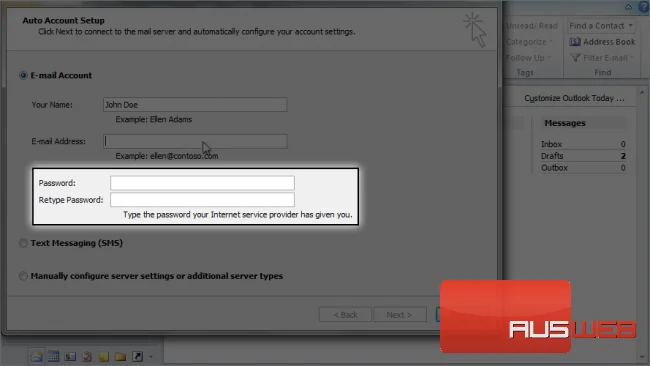Click Outlook window scrollbar down arrow
Screen dimensions: 650x366
(642, 357)
